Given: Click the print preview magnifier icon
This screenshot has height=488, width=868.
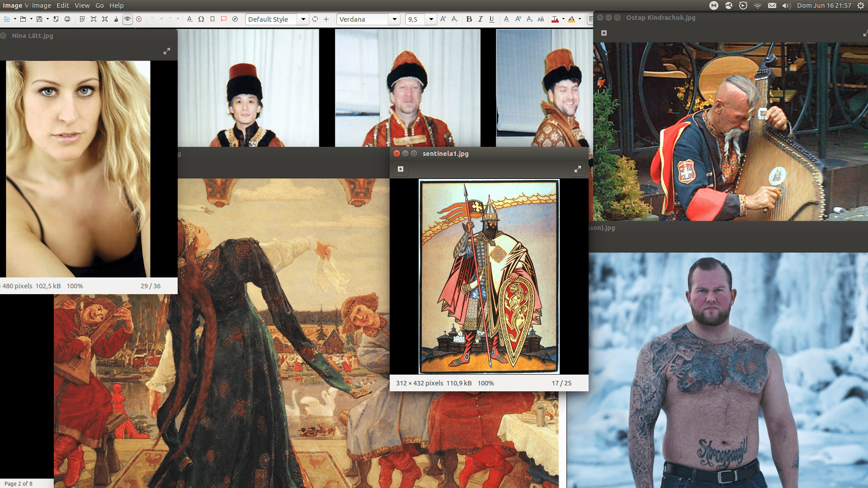Looking at the screenshot, I should click(x=82, y=19).
